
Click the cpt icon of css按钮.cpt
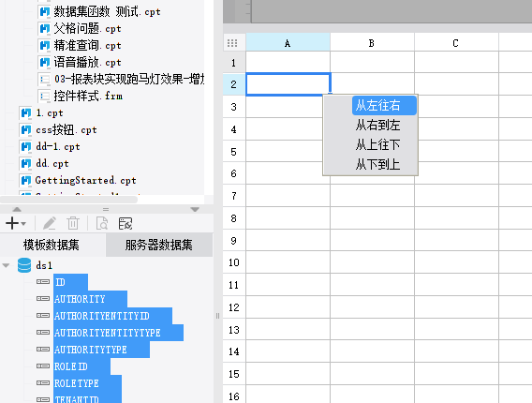click(26, 129)
